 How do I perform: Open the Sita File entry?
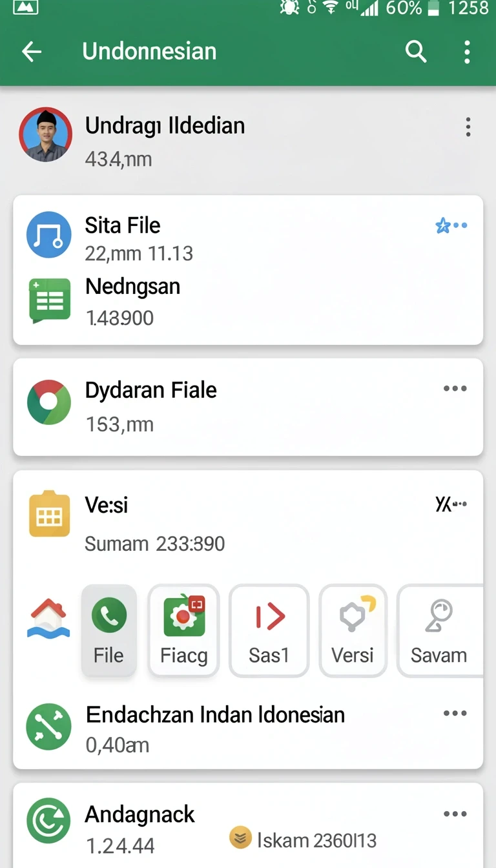[123, 225]
